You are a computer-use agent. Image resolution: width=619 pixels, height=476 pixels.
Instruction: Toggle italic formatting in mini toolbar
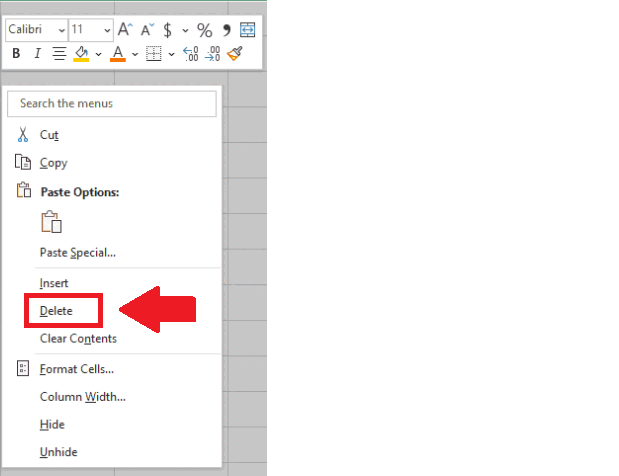click(x=37, y=54)
